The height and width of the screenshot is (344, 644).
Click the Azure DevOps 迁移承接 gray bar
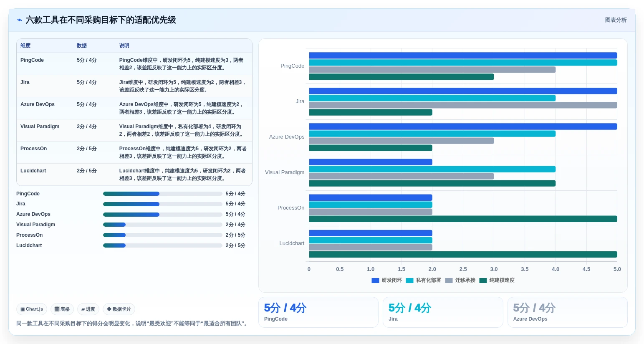[402, 141]
